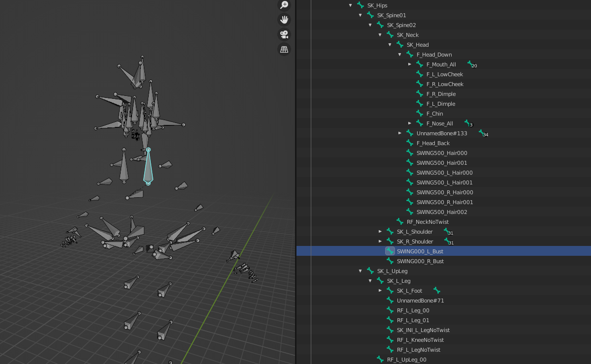Select the F_L_Dimple bone

[441, 104]
